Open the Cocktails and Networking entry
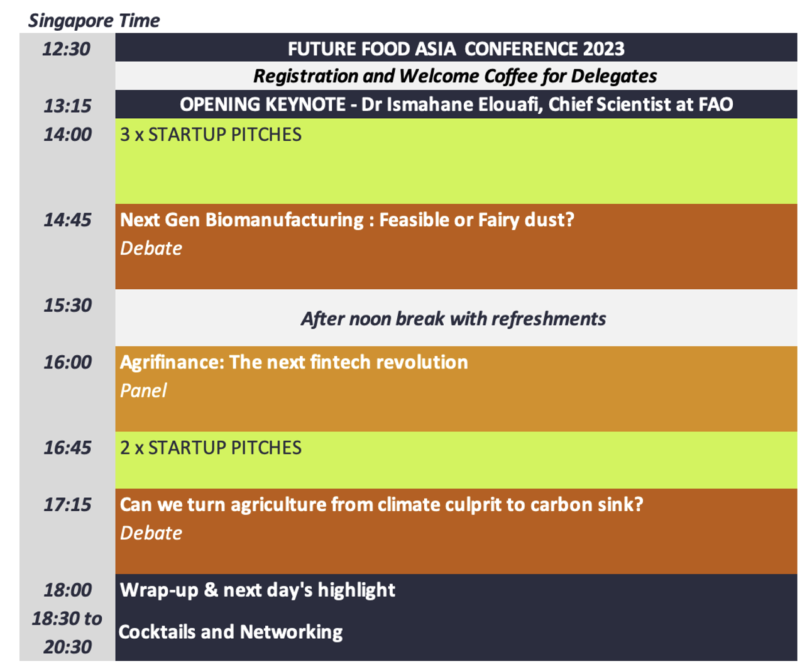 [x=231, y=632]
